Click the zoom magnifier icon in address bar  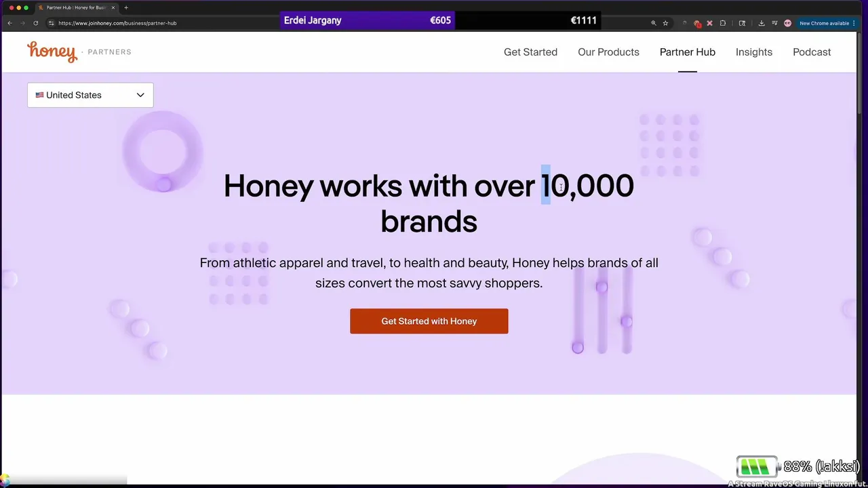click(x=654, y=23)
